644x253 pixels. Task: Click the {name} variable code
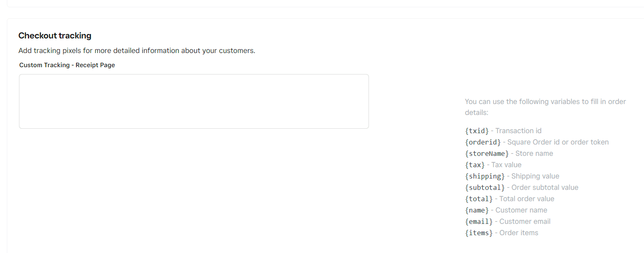coord(477,210)
